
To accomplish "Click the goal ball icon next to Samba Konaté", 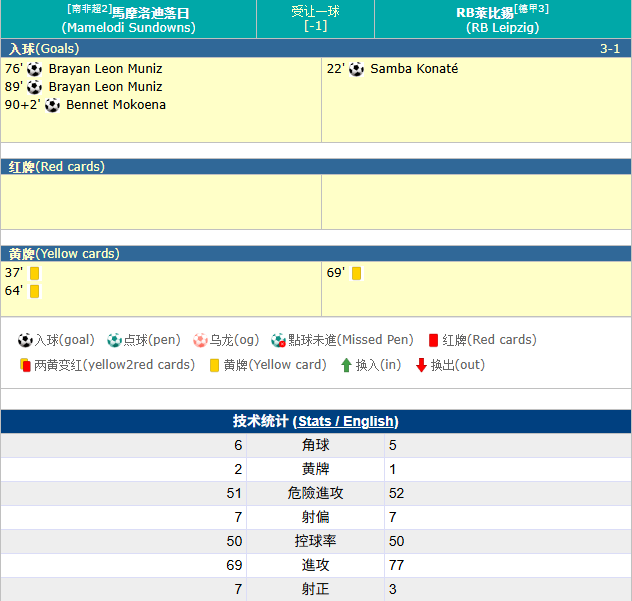I will [x=356, y=69].
